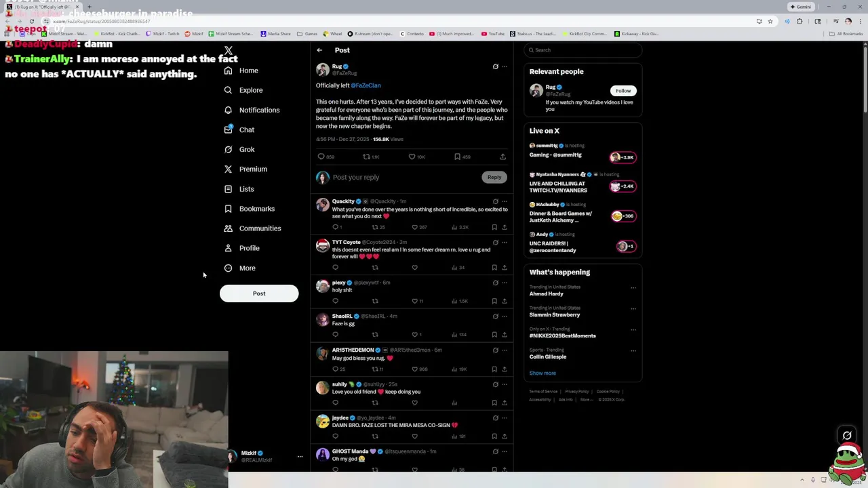The height and width of the screenshot is (488, 868).
Task: Open Andy's UNC RAIDERS stream
Action: 583,243
